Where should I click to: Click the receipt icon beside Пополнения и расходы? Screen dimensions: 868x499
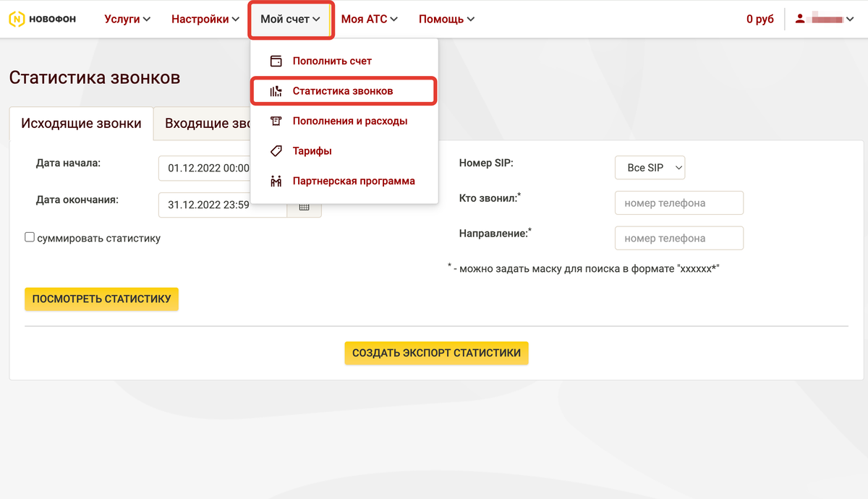[276, 121]
